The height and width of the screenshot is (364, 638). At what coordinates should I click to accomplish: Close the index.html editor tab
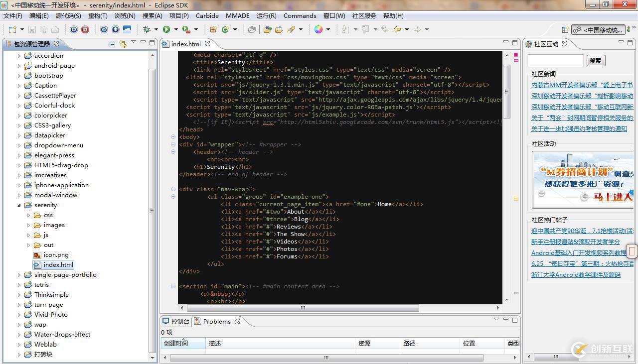tap(207, 44)
